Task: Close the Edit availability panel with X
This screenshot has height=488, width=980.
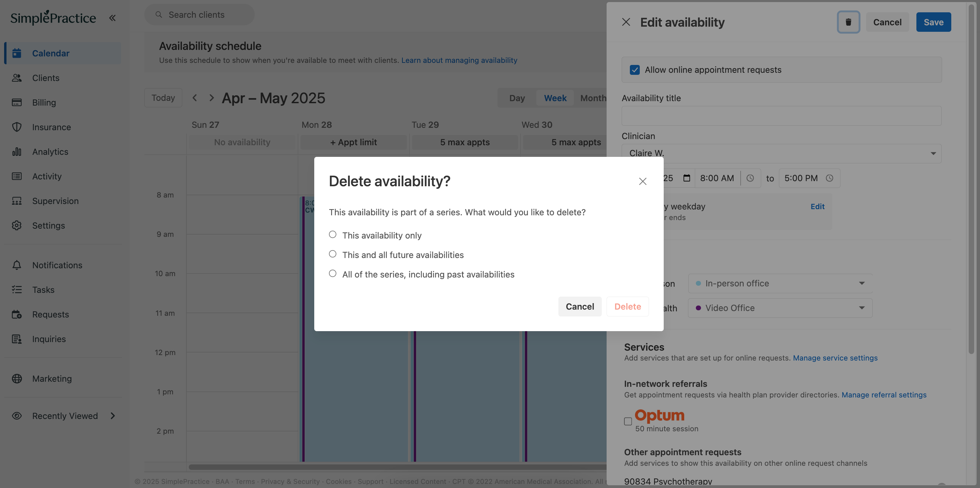Action: pyautogui.click(x=626, y=22)
